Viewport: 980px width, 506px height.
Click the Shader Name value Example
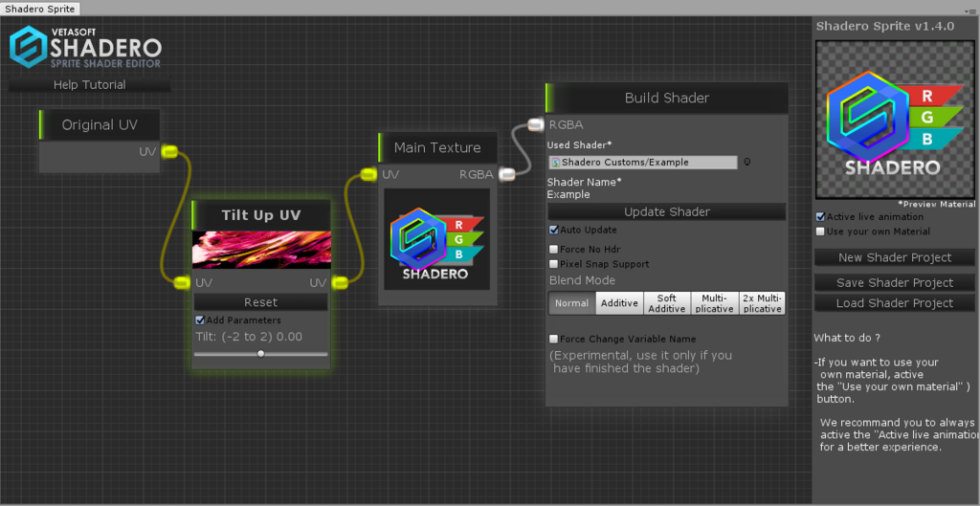tap(568, 194)
